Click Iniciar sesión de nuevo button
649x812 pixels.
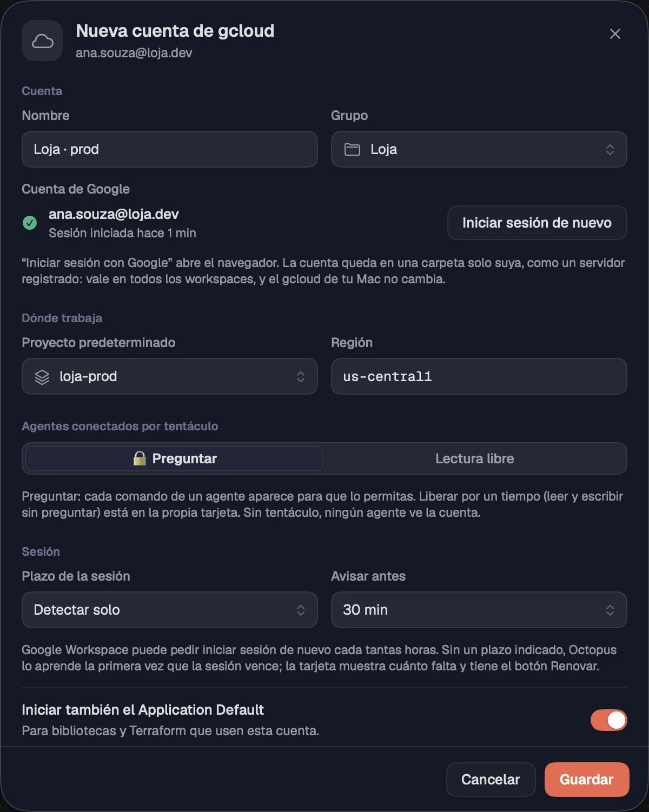[x=537, y=223]
